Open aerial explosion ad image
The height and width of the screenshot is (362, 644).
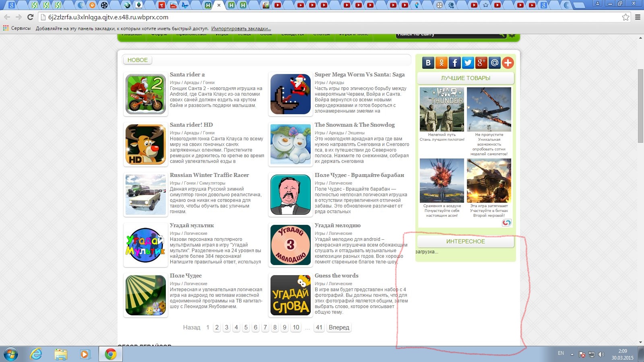[442, 181]
